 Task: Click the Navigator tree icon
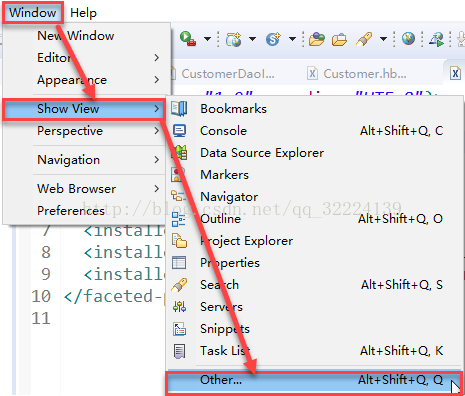pos(178,196)
